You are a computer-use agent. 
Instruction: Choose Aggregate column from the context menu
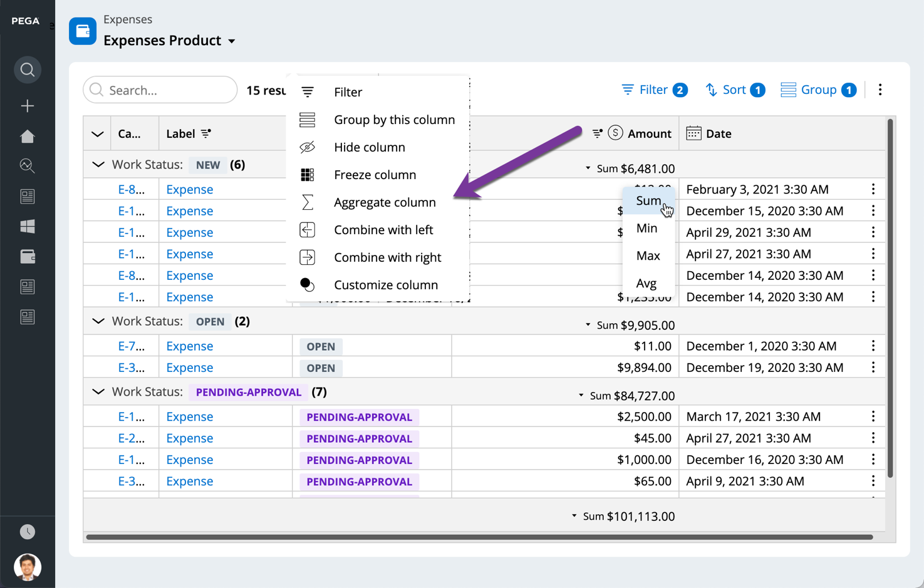[x=385, y=202]
